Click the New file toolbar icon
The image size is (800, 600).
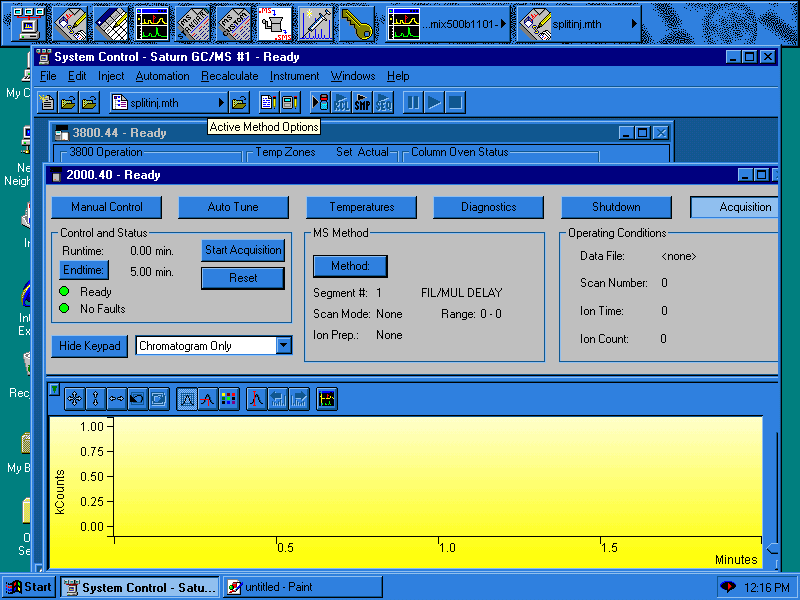tap(47, 103)
